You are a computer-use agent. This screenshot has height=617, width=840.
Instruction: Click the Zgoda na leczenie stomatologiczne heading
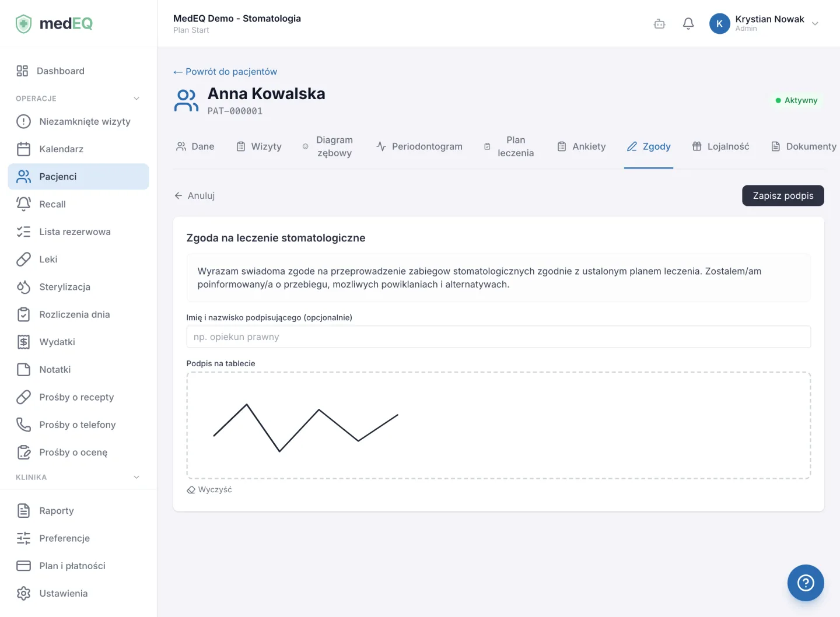(276, 238)
